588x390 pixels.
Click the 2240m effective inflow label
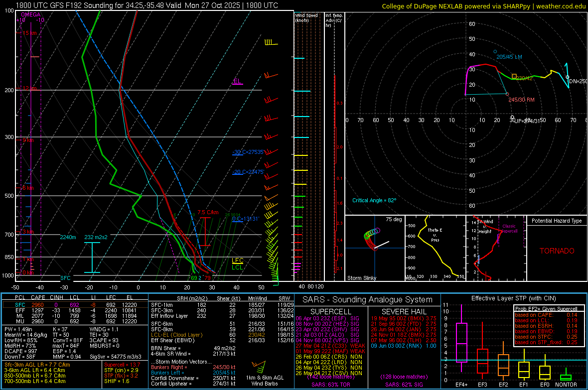68,238
